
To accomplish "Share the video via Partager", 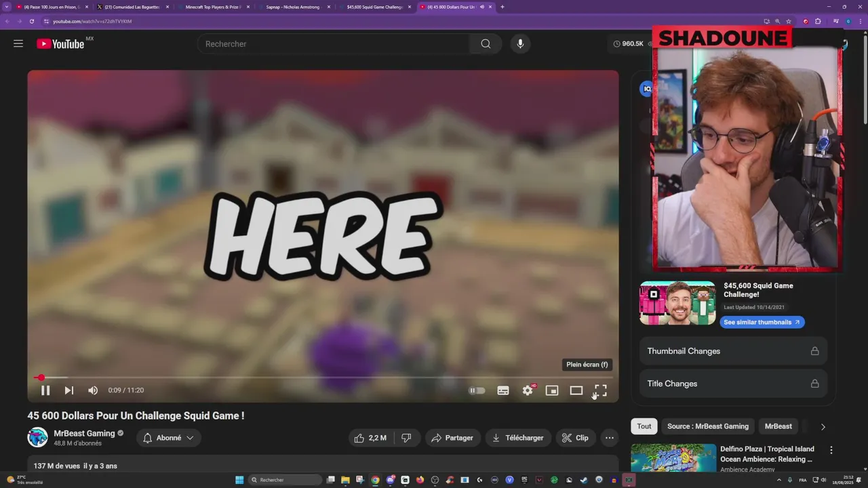I will (453, 438).
